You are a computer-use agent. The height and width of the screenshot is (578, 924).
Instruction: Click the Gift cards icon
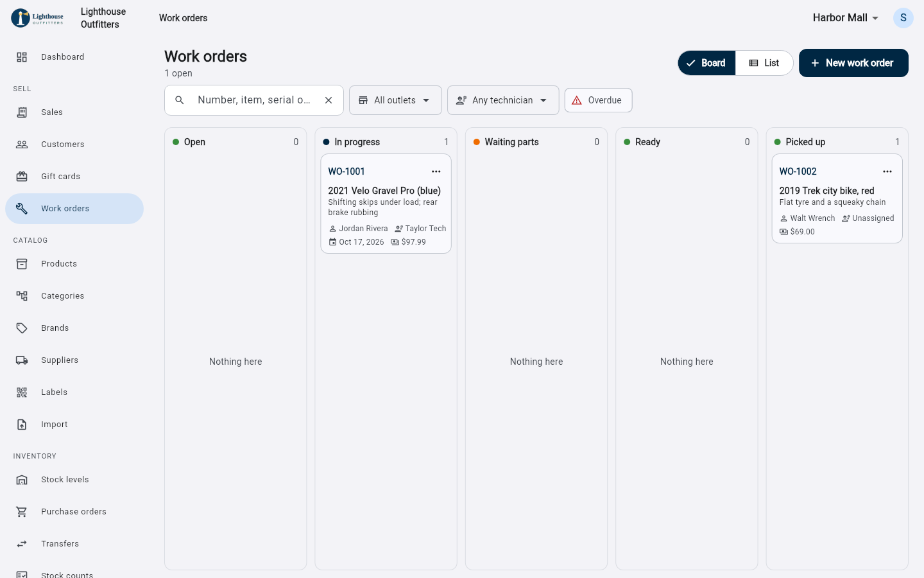pos(22,177)
